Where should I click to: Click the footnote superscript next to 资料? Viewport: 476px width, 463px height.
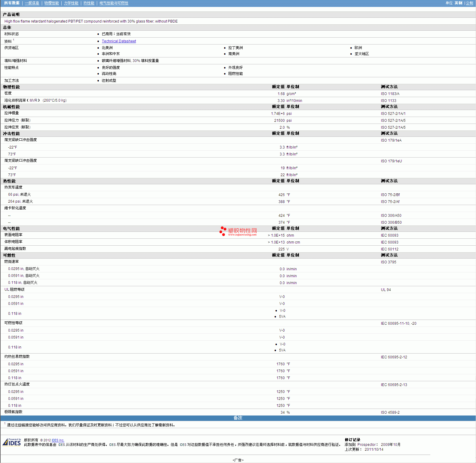pos(14,40)
